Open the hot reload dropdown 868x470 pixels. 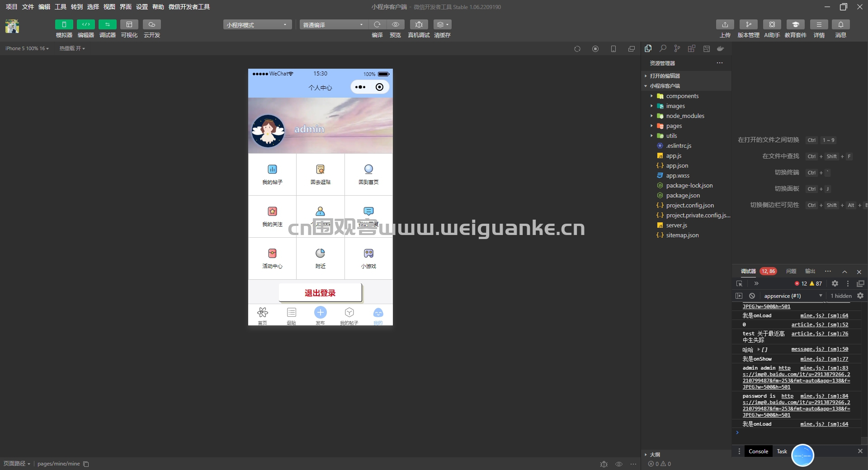coord(72,48)
